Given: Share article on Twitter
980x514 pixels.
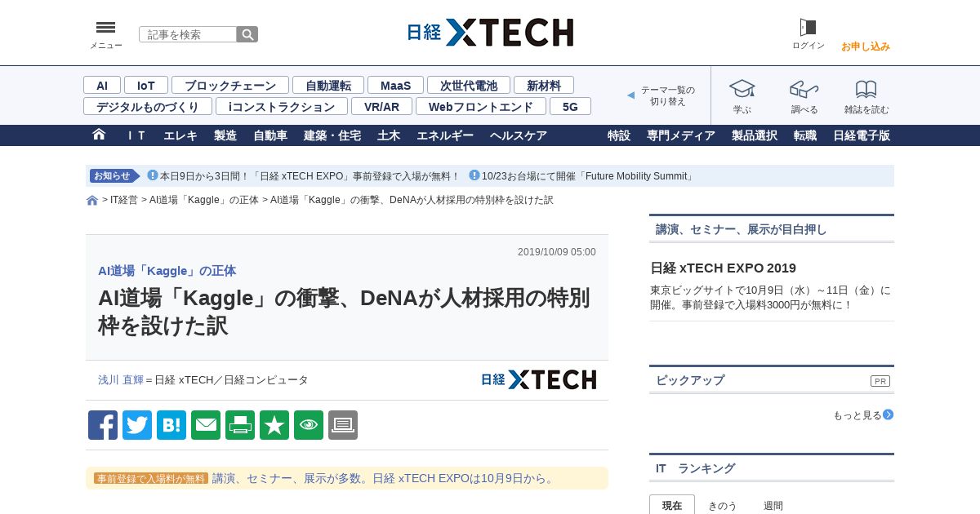Looking at the screenshot, I should (x=137, y=425).
